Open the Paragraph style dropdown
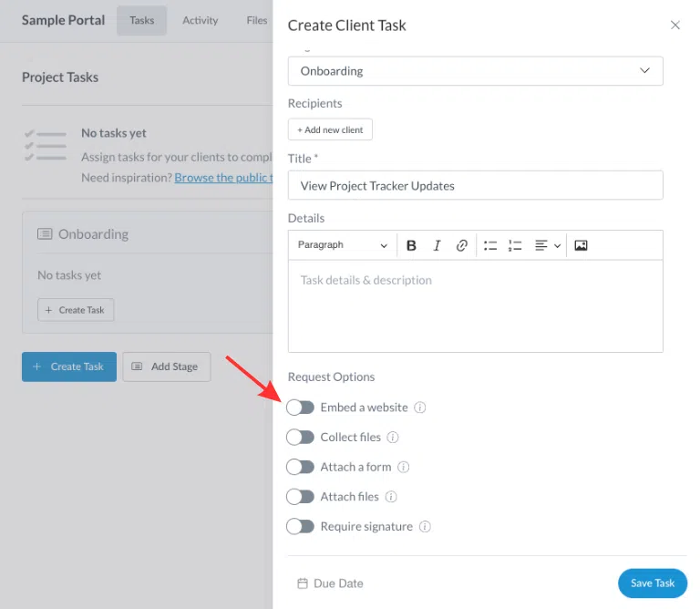 (342, 245)
